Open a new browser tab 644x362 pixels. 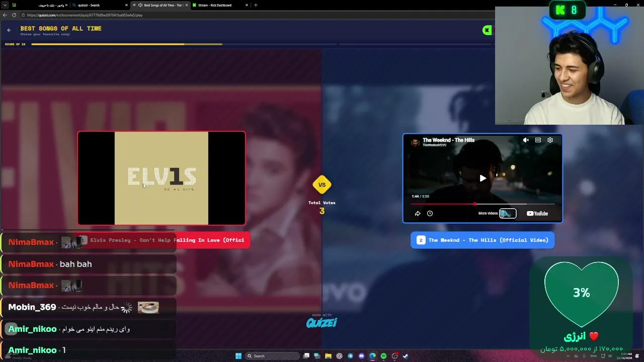256,5
